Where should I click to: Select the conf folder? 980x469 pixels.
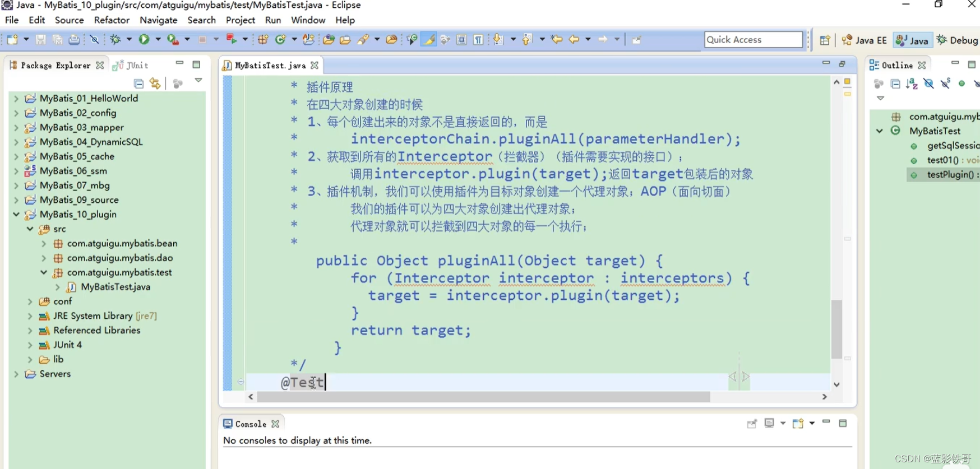click(62, 301)
